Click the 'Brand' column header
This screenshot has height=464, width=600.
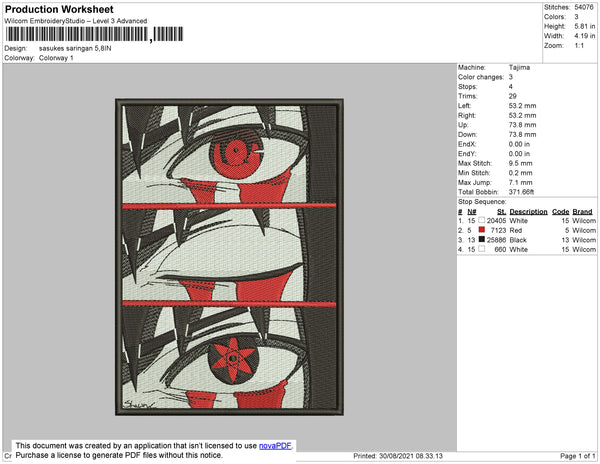(x=582, y=212)
